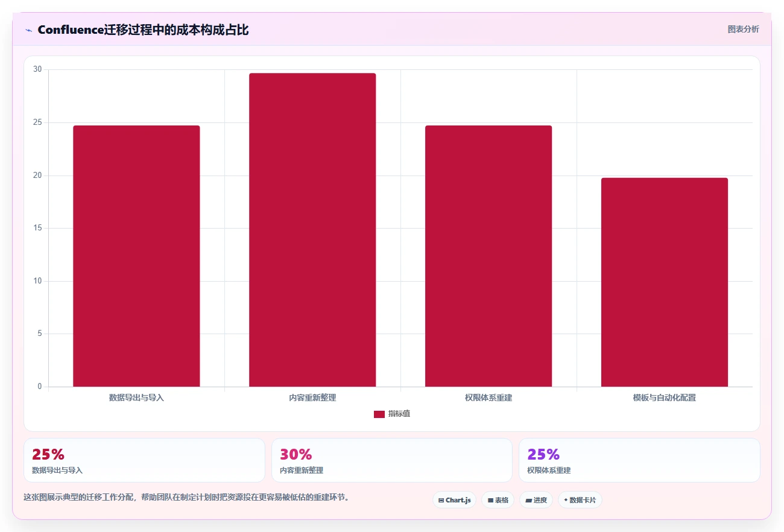Click the description text starting 这张图展示
The width and height of the screenshot is (784, 532).
tap(186, 498)
